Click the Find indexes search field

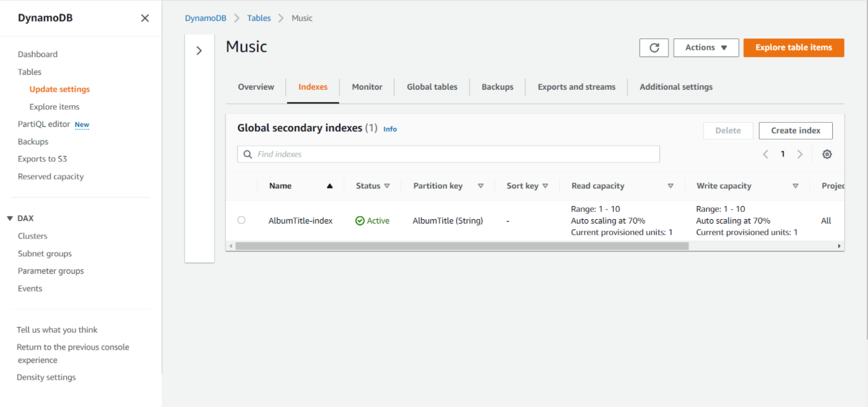point(448,154)
